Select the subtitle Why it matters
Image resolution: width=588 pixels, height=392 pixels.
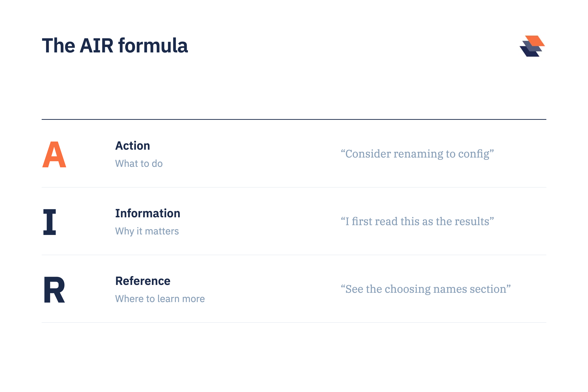(147, 231)
